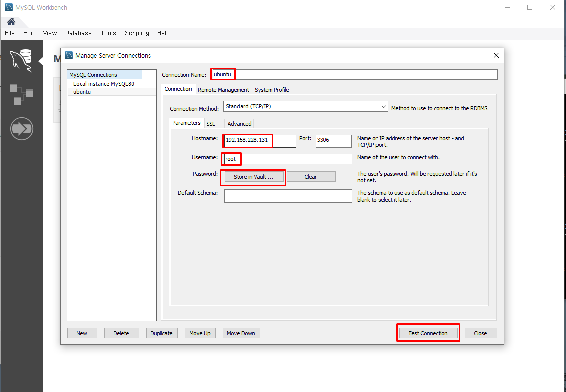Switch to the Remote Management tab

point(223,90)
